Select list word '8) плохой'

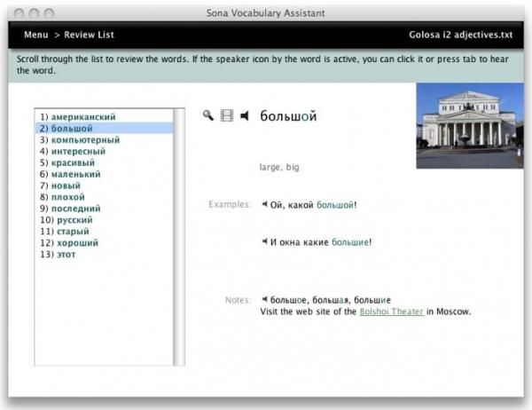click(104, 197)
